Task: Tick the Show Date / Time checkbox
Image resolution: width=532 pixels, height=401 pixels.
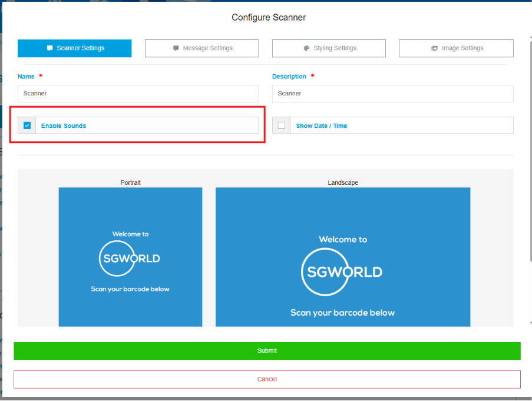Action: pyautogui.click(x=282, y=125)
